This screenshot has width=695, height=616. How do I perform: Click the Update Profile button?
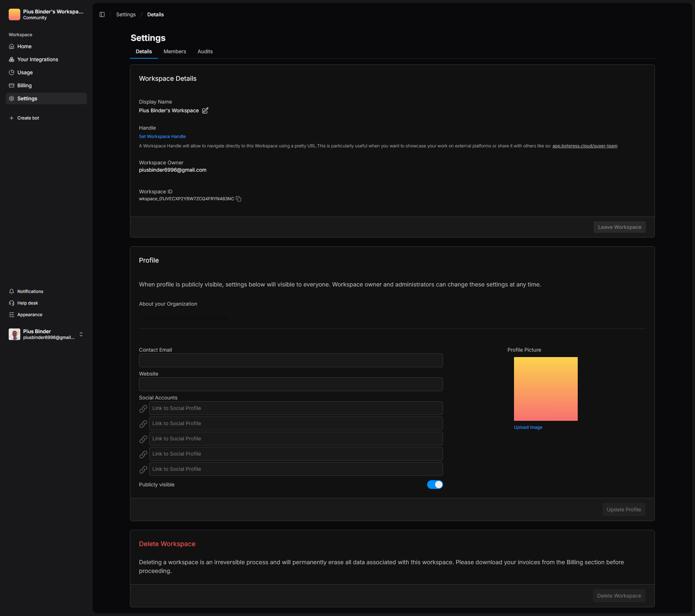(x=624, y=510)
